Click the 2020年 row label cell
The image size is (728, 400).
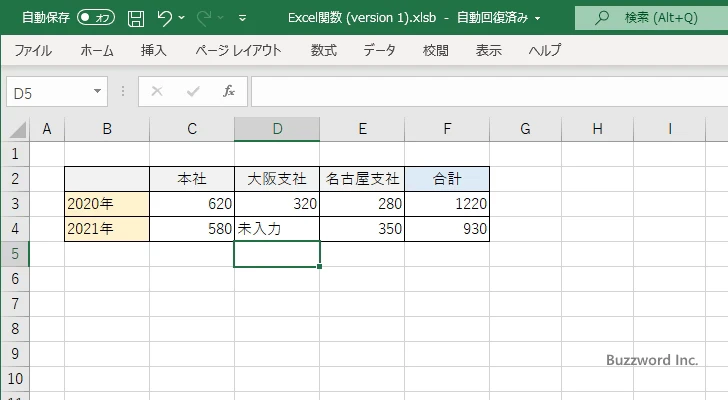click(x=107, y=204)
